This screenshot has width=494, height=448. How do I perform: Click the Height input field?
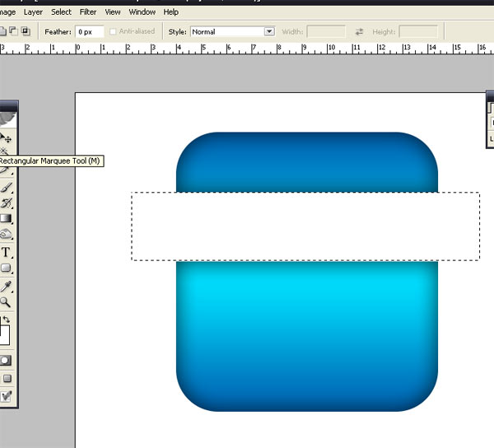(x=418, y=32)
